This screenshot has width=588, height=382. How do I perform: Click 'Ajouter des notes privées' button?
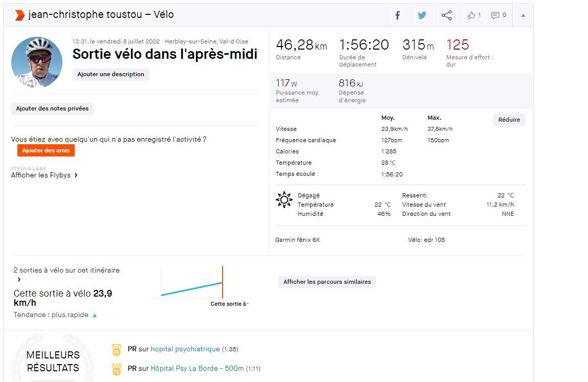pyautogui.click(x=52, y=109)
